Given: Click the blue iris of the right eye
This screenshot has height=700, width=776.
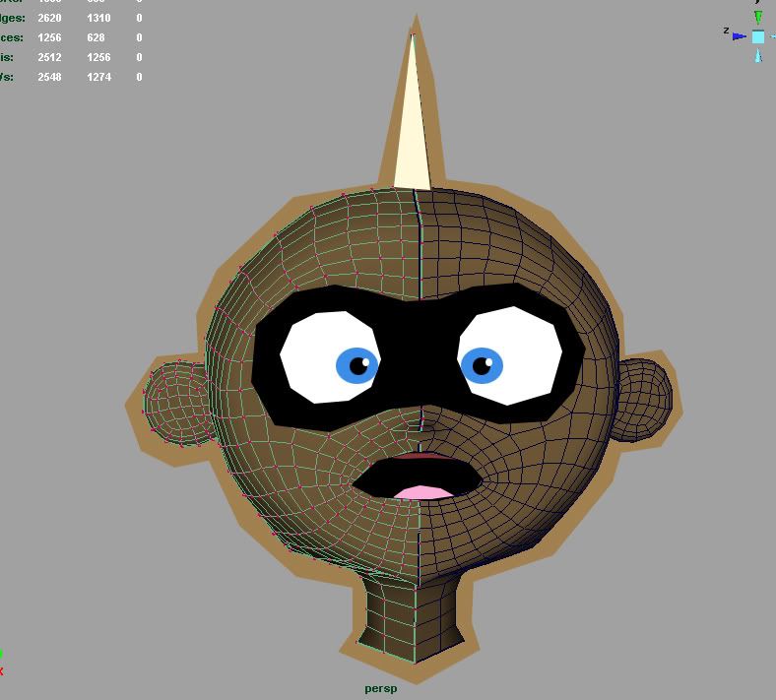Looking at the screenshot, I should pos(482,366).
